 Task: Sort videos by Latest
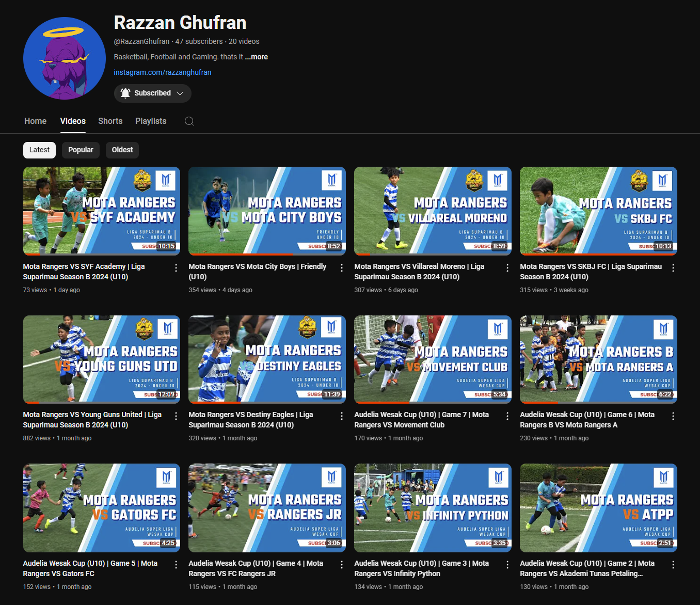39,150
